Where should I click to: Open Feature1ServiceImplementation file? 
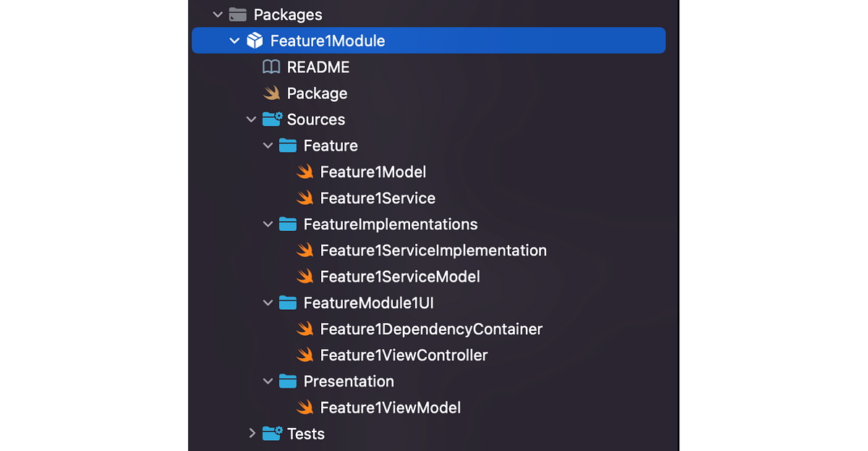pyautogui.click(x=433, y=250)
